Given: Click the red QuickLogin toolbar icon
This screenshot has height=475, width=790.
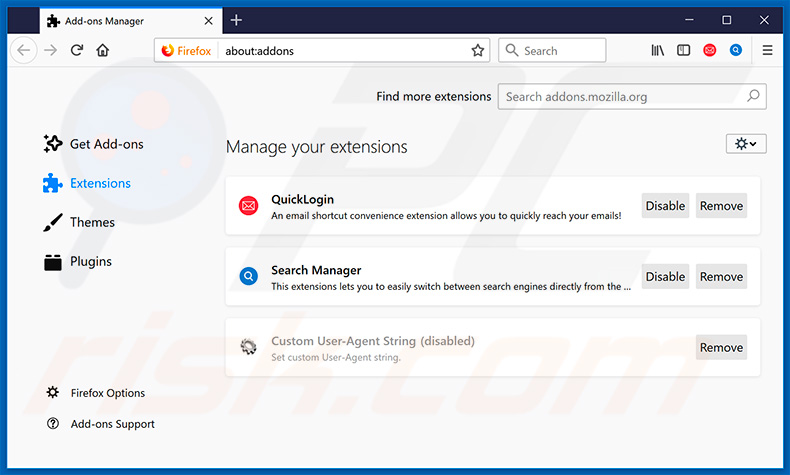Looking at the screenshot, I should tap(710, 50).
